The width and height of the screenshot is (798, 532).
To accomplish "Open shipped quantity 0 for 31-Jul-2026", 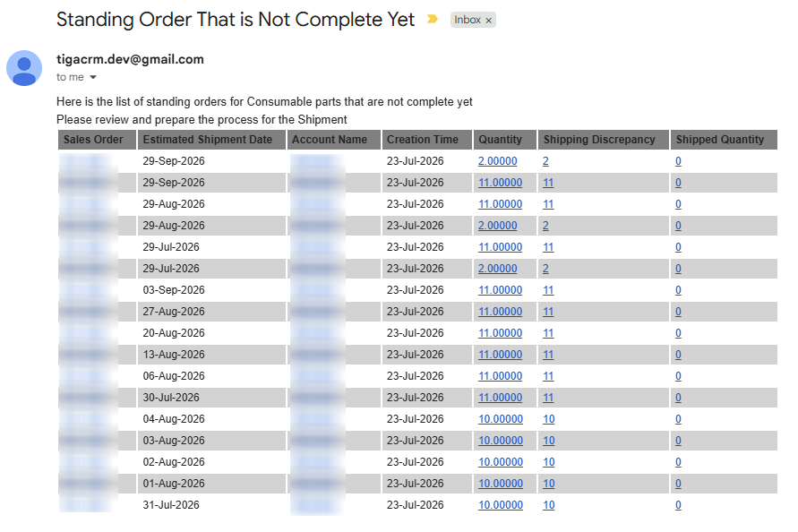I will (x=678, y=505).
